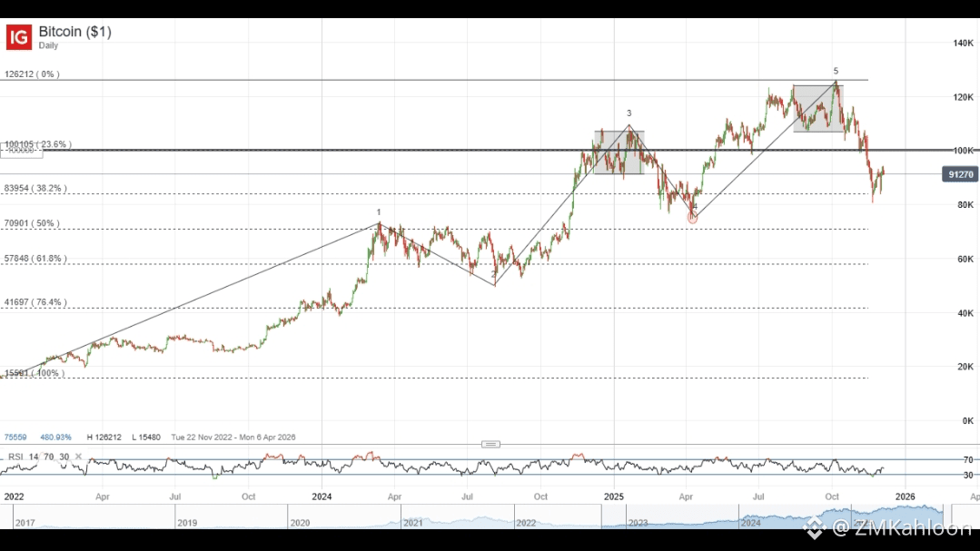Select the red circle marker at wave 4
This screenshot has width=980, height=551.
pos(692,218)
